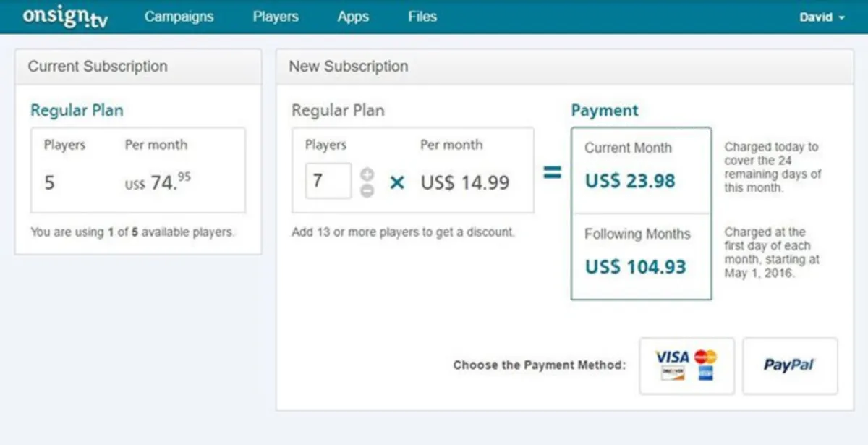Screen dimensions: 868x445
Task: Click the Discover card logo
Action: tap(673, 373)
